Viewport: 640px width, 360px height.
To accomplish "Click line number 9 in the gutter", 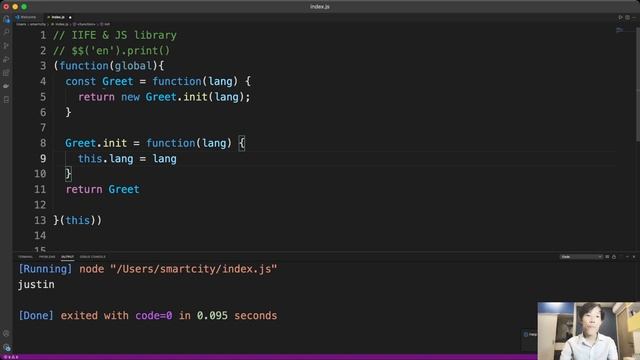I will point(43,158).
